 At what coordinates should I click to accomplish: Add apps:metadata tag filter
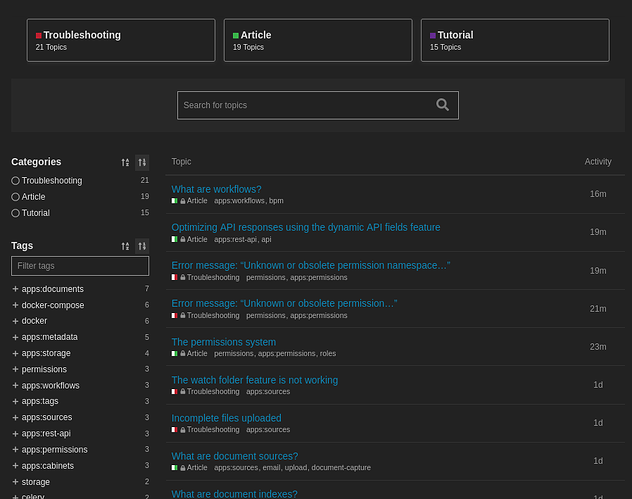[x=15, y=337]
